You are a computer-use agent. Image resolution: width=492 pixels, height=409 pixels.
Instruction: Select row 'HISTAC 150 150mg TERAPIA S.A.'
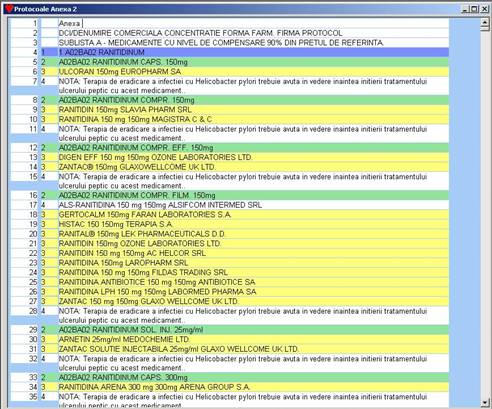(x=253, y=224)
